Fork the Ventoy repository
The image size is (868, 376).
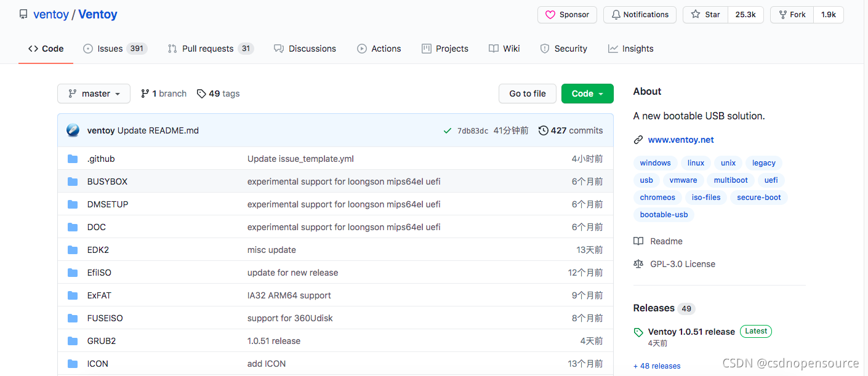coord(792,15)
